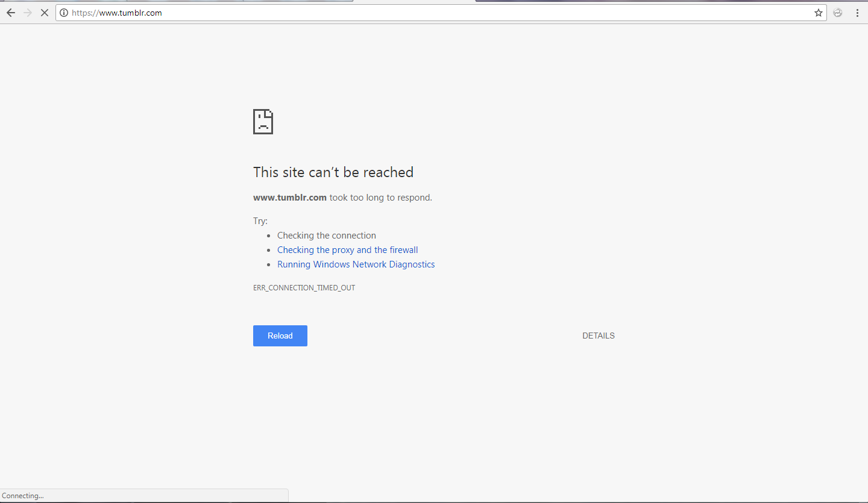Click the 'Try:' label
Screen dimensions: 868x503
point(260,221)
